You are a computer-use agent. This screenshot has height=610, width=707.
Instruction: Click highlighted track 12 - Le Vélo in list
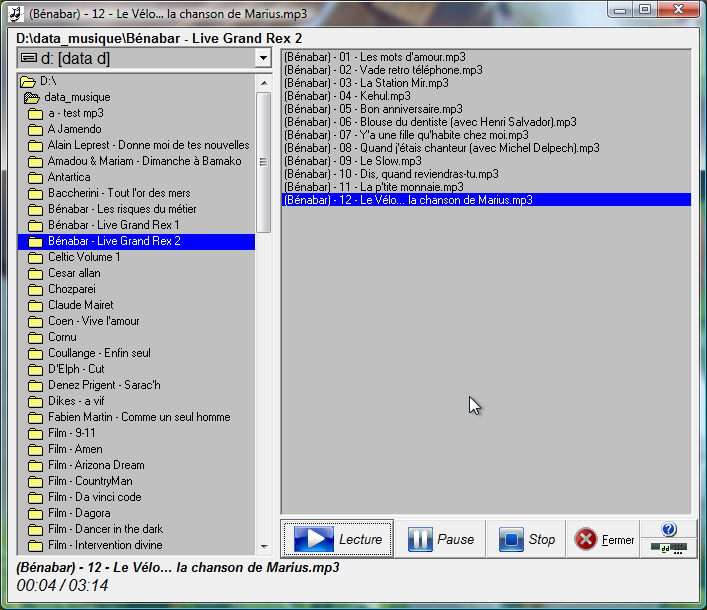486,200
